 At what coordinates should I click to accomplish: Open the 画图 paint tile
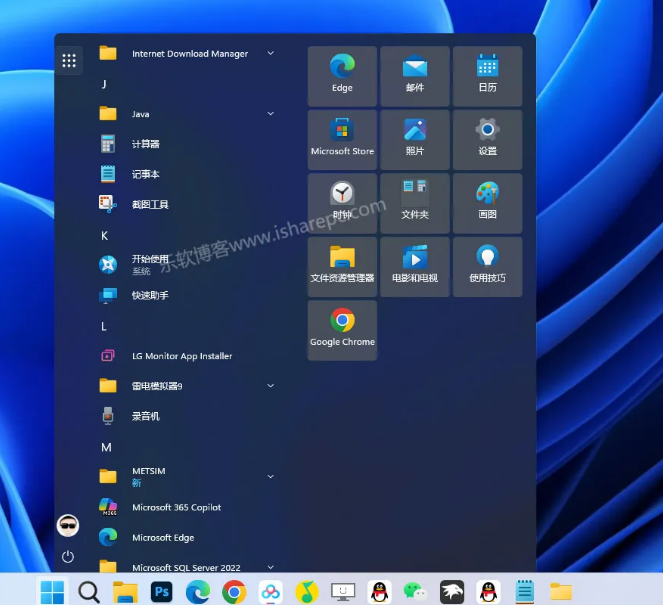coord(487,202)
